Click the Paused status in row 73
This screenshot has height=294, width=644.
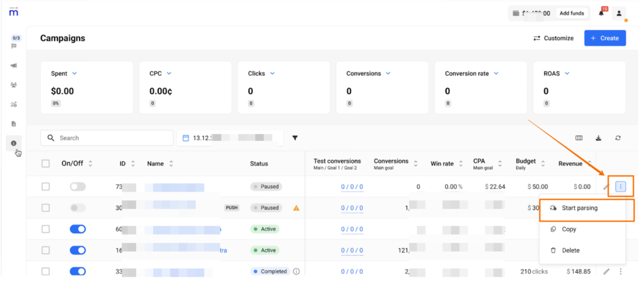coord(266,186)
